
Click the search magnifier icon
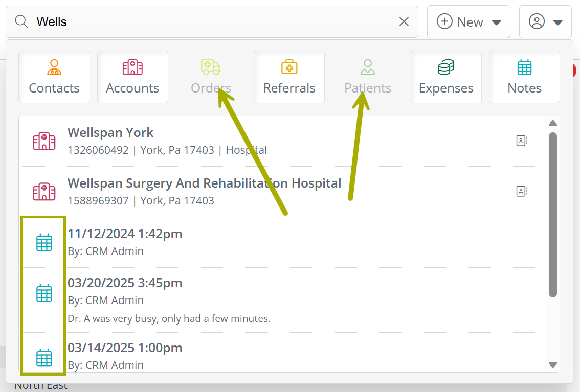tap(21, 21)
